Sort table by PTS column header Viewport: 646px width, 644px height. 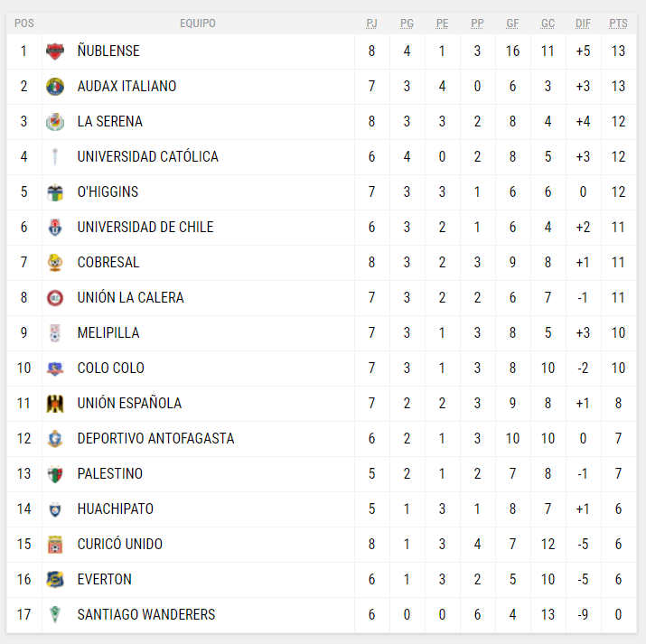coord(618,23)
